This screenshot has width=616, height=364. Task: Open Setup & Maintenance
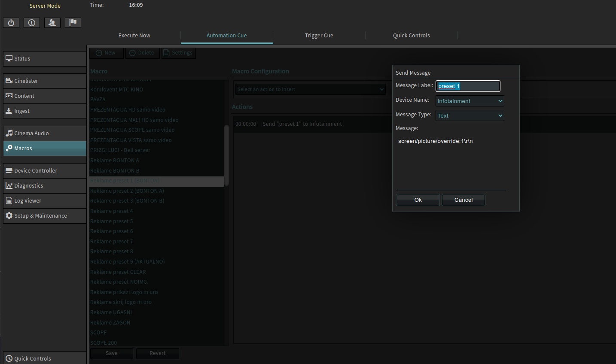pyautogui.click(x=45, y=216)
